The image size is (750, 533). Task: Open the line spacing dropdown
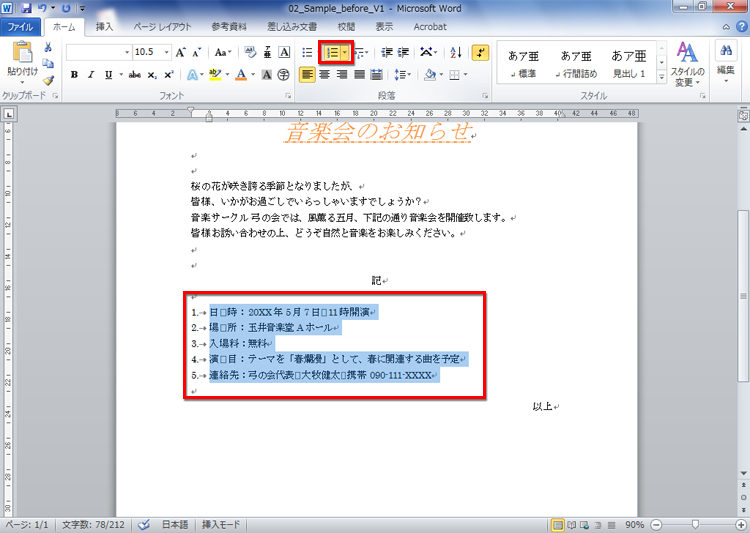(402, 75)
